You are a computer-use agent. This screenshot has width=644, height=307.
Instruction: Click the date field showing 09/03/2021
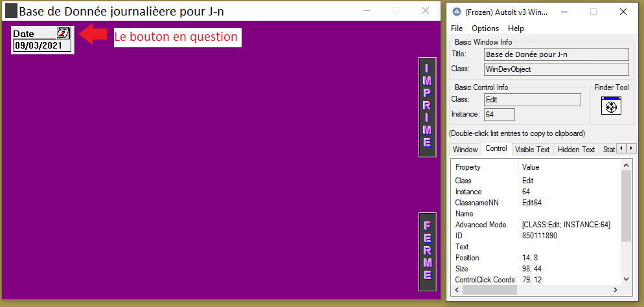pyautogui.click(x=42, y=46)
